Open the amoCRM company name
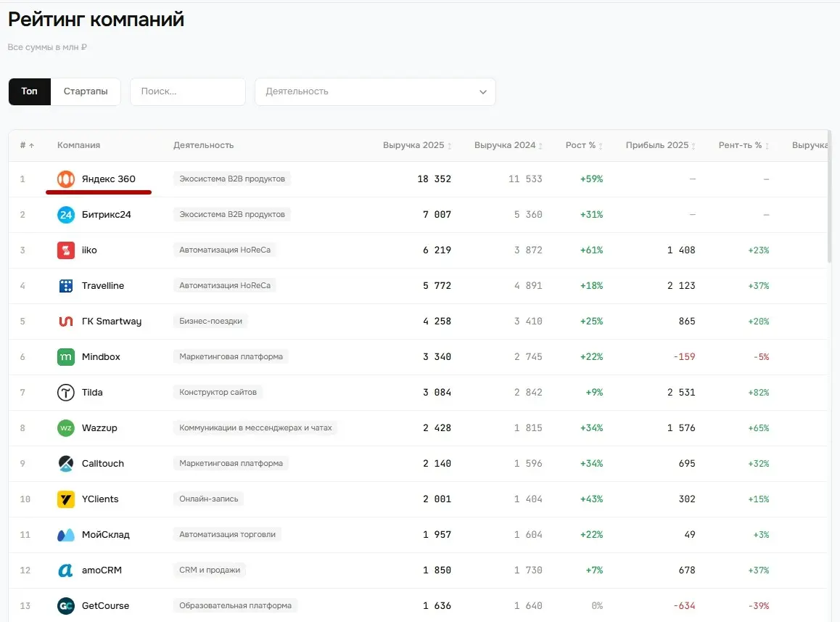 click(102, 570)
